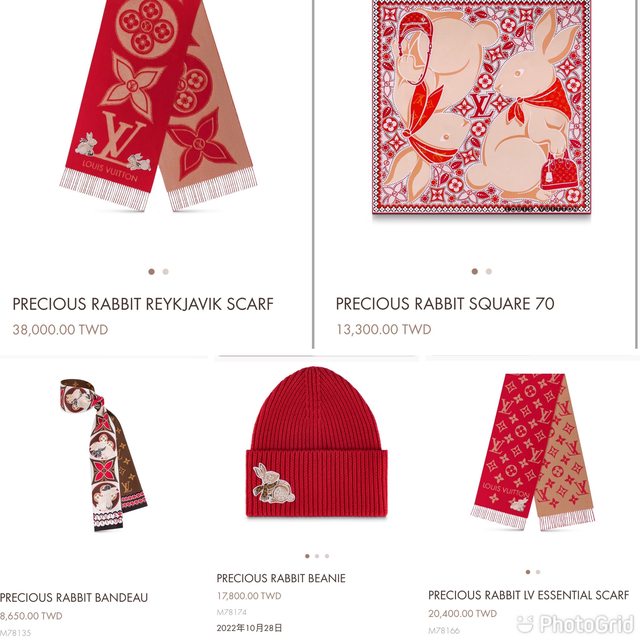
Task: Open the Precious Rabbit Reykjavik Scarf image
Action: 159,104
